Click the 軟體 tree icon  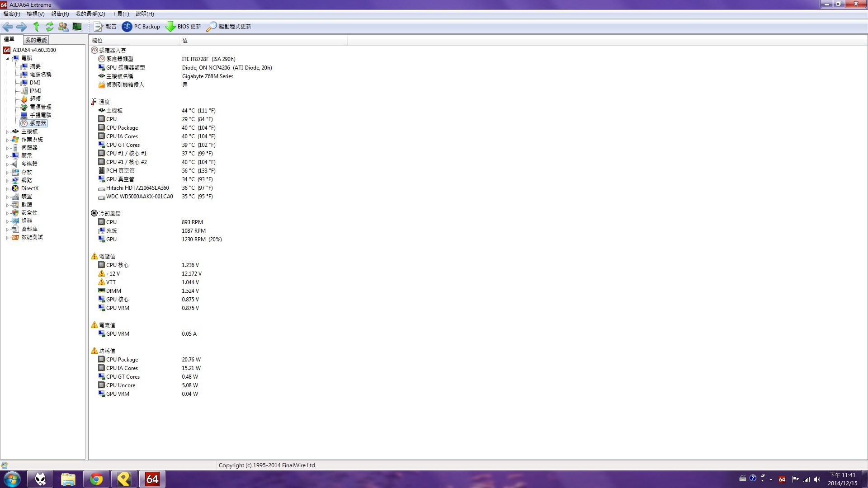[x=15, y=205]
